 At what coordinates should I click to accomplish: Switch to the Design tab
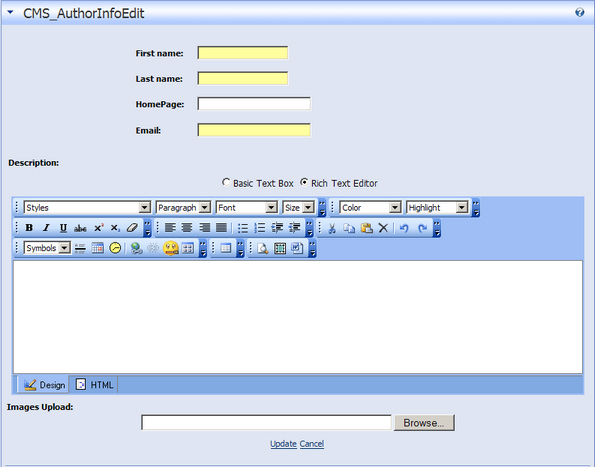[44, 385]
